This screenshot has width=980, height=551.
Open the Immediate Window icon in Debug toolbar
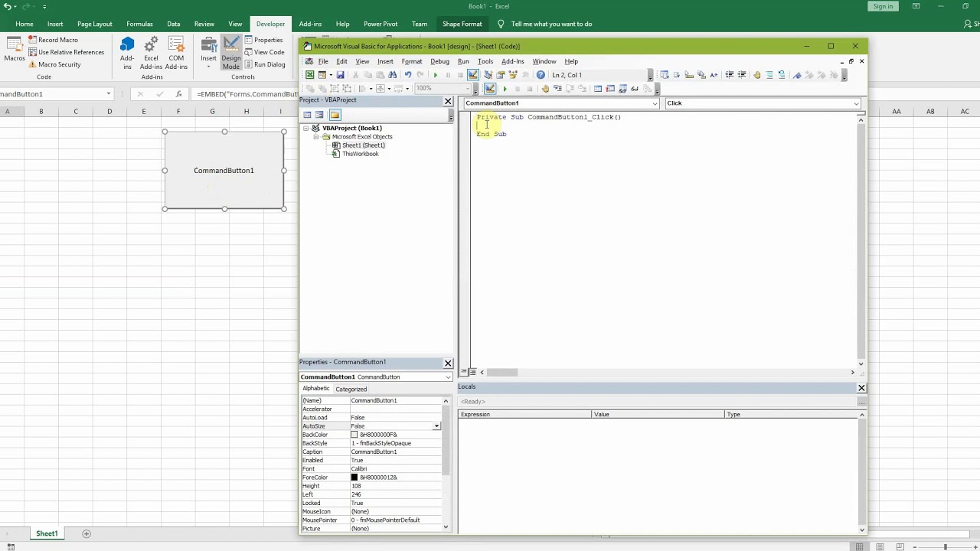(x=610, y=88)
